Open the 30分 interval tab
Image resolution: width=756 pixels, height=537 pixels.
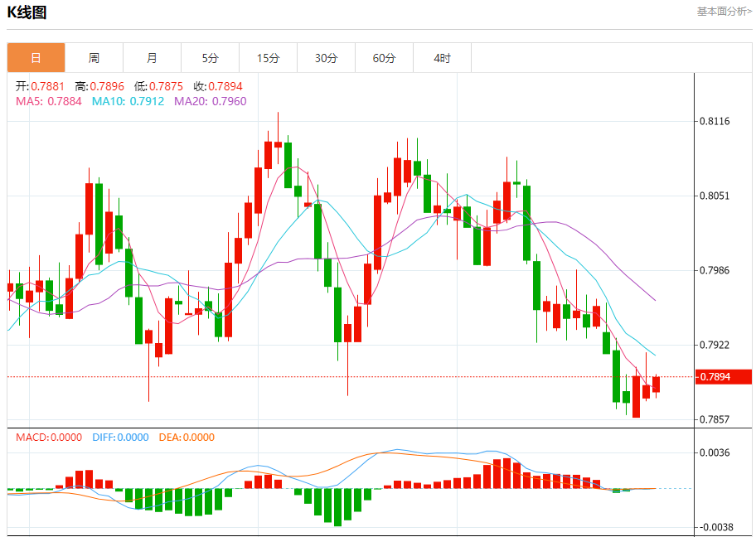tap(327, 58)
